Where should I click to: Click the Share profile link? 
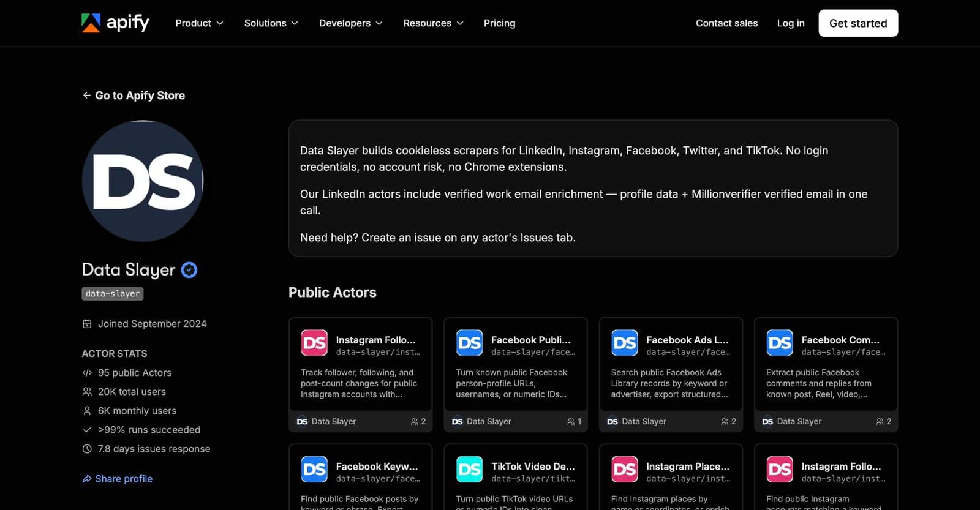pos(118,479)
